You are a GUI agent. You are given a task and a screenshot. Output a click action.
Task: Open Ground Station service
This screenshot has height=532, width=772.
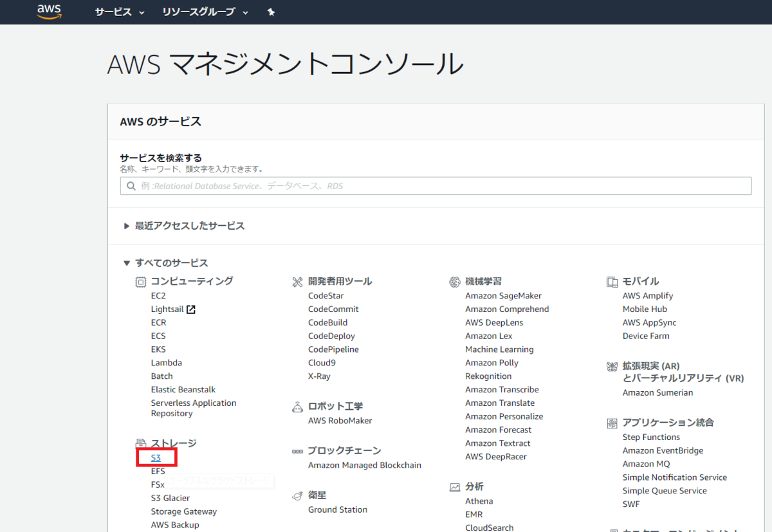click(338, 509)
